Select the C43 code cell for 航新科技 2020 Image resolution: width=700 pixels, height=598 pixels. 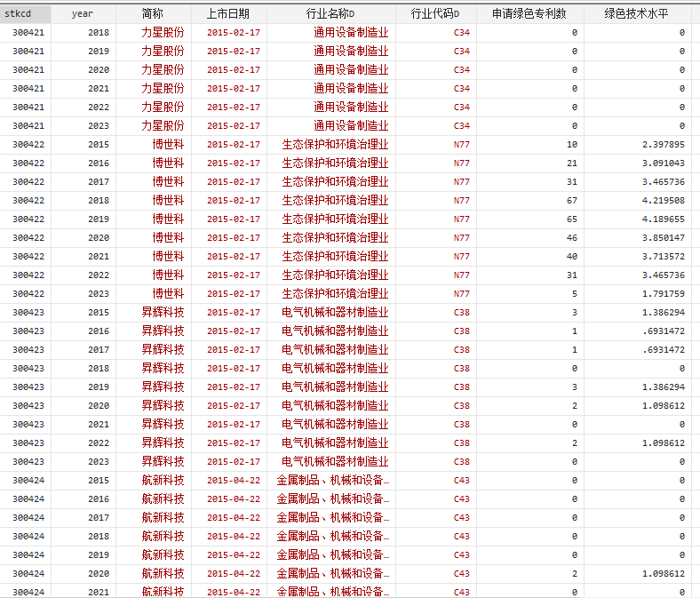[x=461, y=574]
